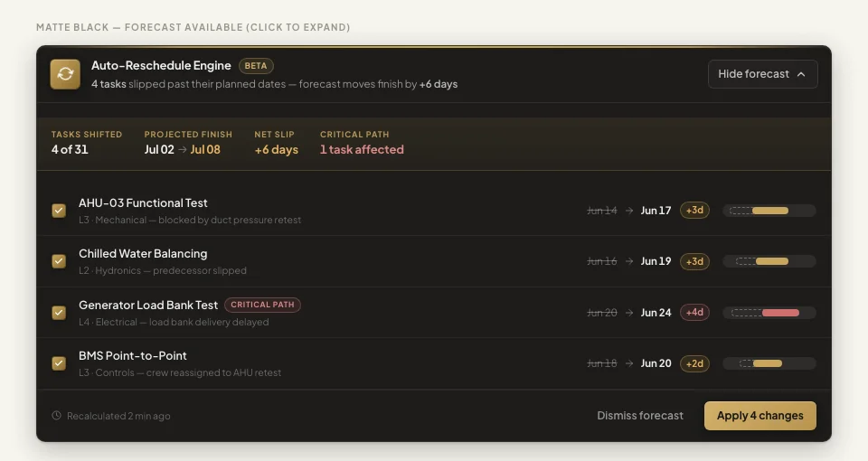Image resolution: width=868 pixels, height=461 pixels.
Task: Click the Chilled Water Balancing task name
Action: 143,253
